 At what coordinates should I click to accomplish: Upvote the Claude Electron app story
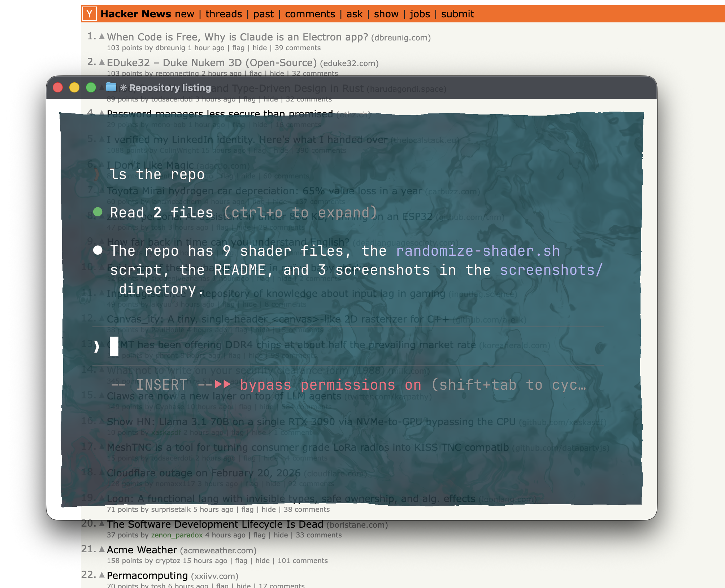click(102, 36)
